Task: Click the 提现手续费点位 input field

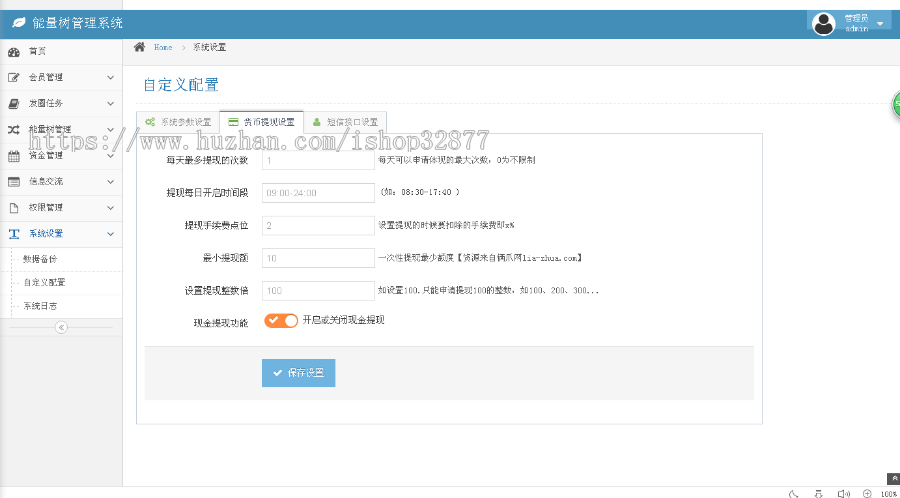Action: (319, 225)
